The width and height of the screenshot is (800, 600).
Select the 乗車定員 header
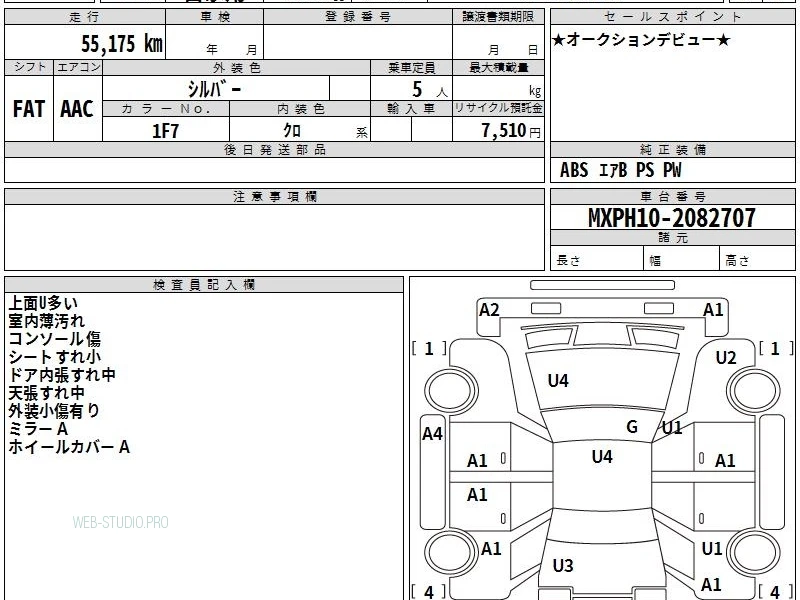(x=411, y=67)
